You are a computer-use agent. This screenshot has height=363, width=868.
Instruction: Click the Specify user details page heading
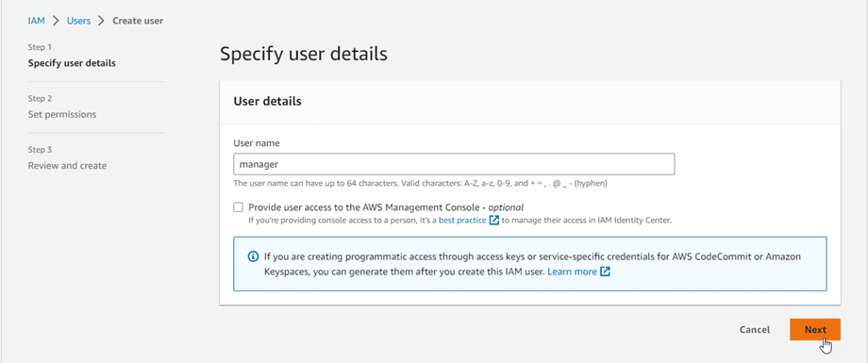point(304,55)
